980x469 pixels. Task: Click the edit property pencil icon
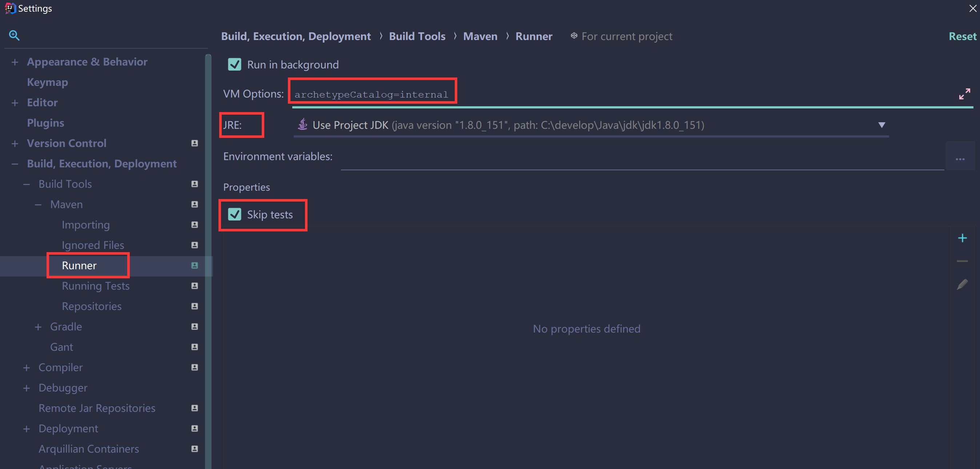tap(963, 285)
